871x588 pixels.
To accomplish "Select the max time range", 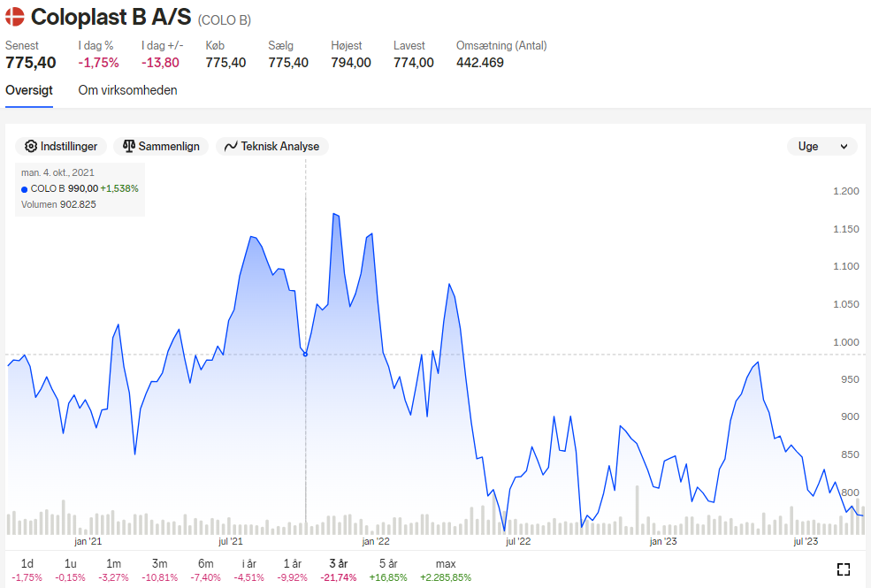I will pyautogui.click(x=446, y=570).
